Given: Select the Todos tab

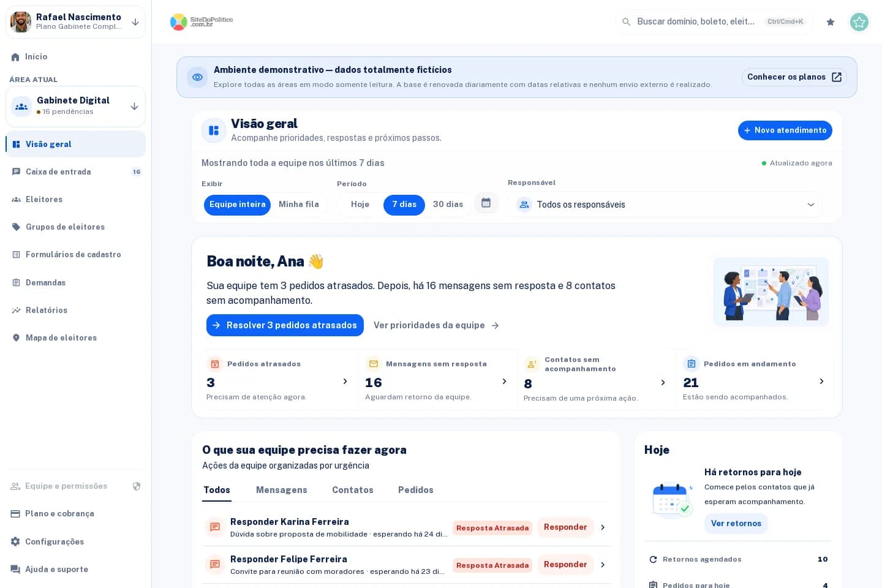Looking at the screenshot, I should click(x=217, y=490).
